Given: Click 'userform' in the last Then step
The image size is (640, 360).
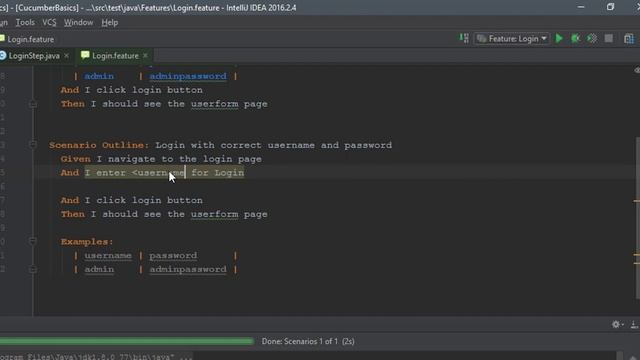Looking at the screenshot, I should tap(215, 214).
